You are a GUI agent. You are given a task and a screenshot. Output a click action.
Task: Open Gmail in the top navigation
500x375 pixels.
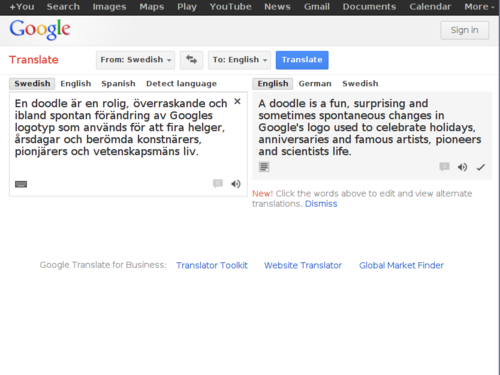coord(317,7)
